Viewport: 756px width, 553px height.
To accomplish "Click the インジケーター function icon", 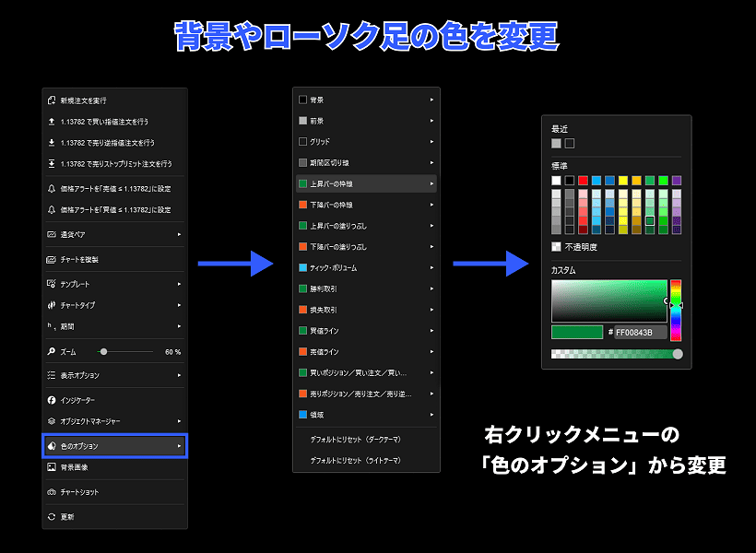I will [52, 400].
